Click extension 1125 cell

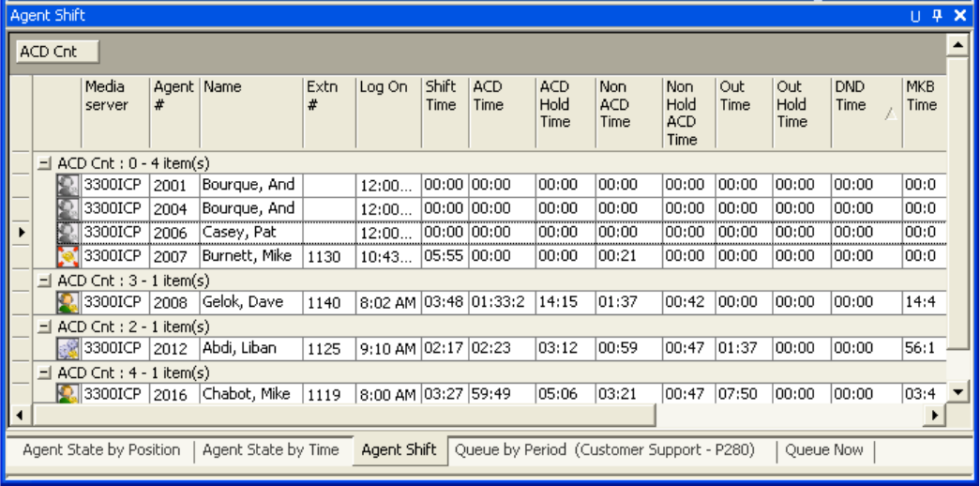[x=329, y=348]
